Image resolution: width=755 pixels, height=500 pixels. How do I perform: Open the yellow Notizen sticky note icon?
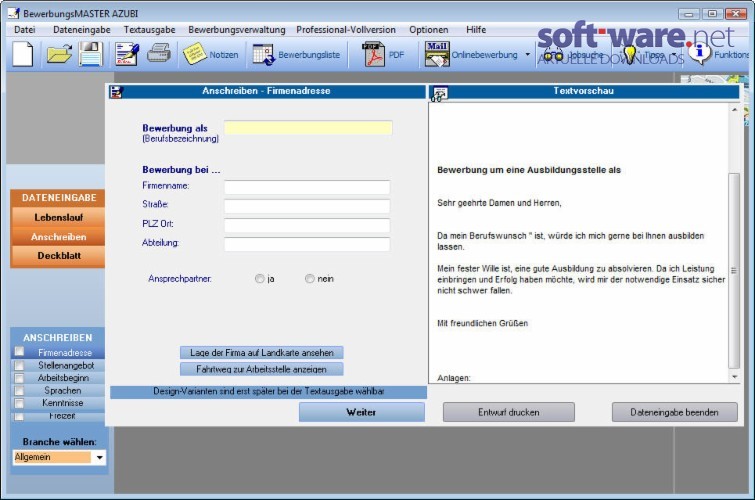pos(195,54)
